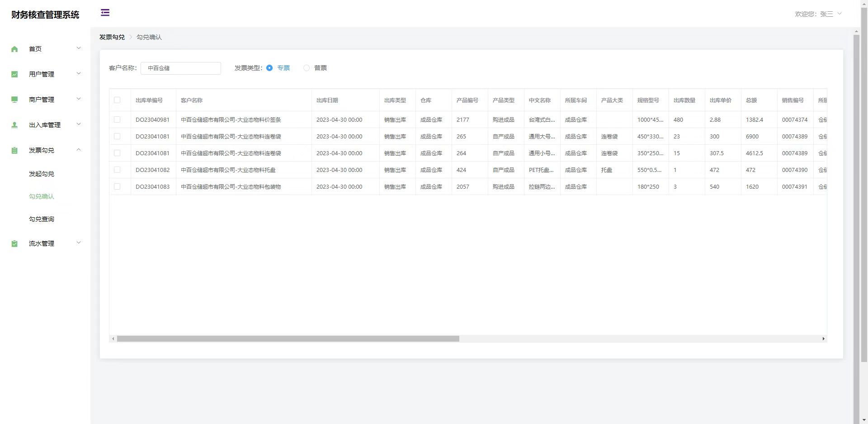Viewport: 868px width, 424px height.
Task: Check the row with product number 264
Action: pos(117,153)
